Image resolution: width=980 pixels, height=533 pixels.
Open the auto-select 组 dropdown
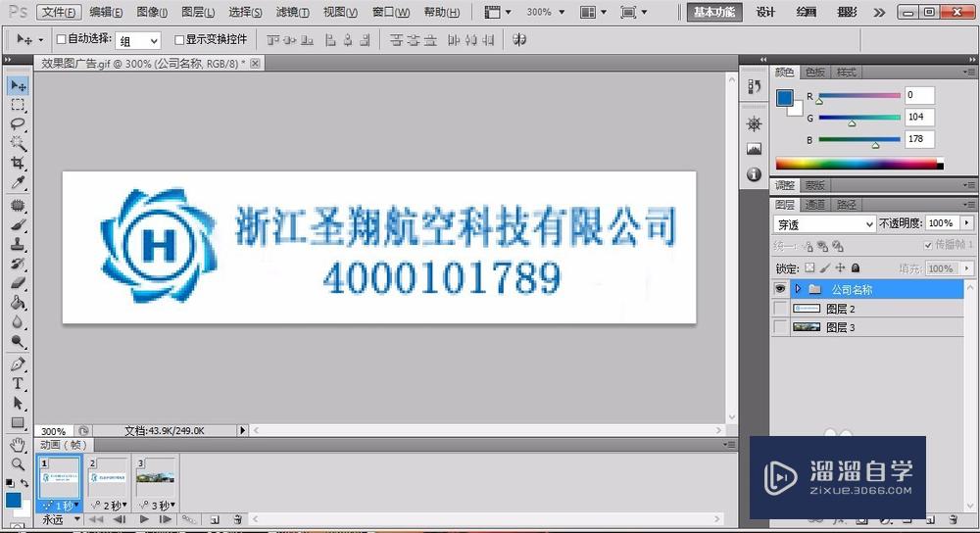pos(139,40)
